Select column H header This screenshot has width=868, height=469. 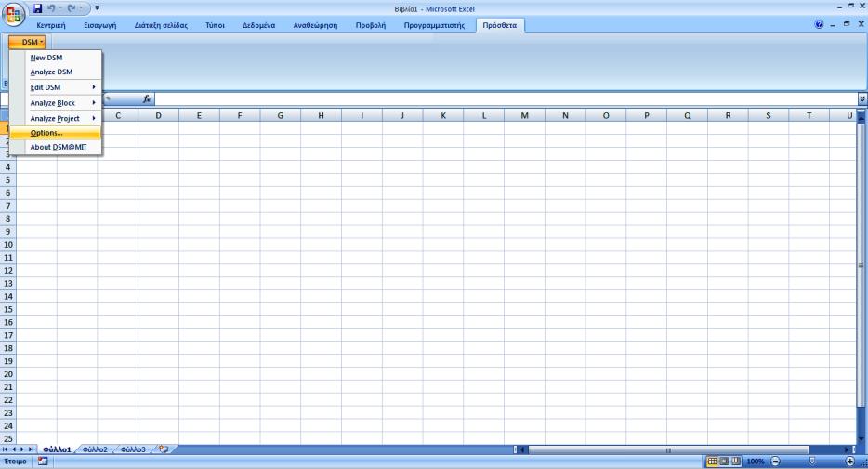pos(321,115)
